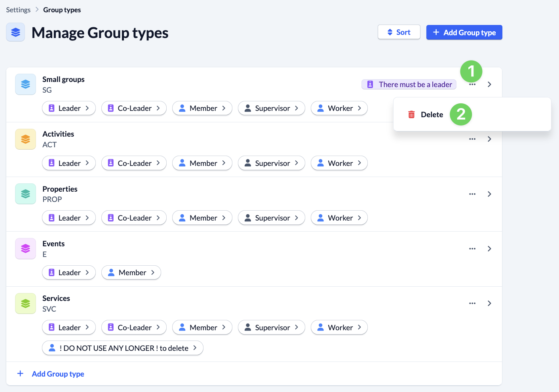The height and width of the screenshot is (392, 559).
Task: Open the DO NOT USE ANY LONGER role
Action: tap(123, 348)
